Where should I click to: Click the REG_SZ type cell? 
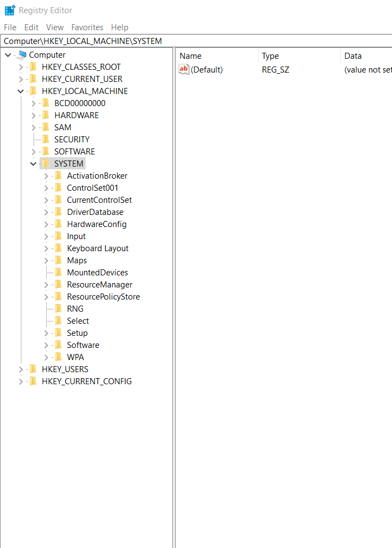pos(276,70)
